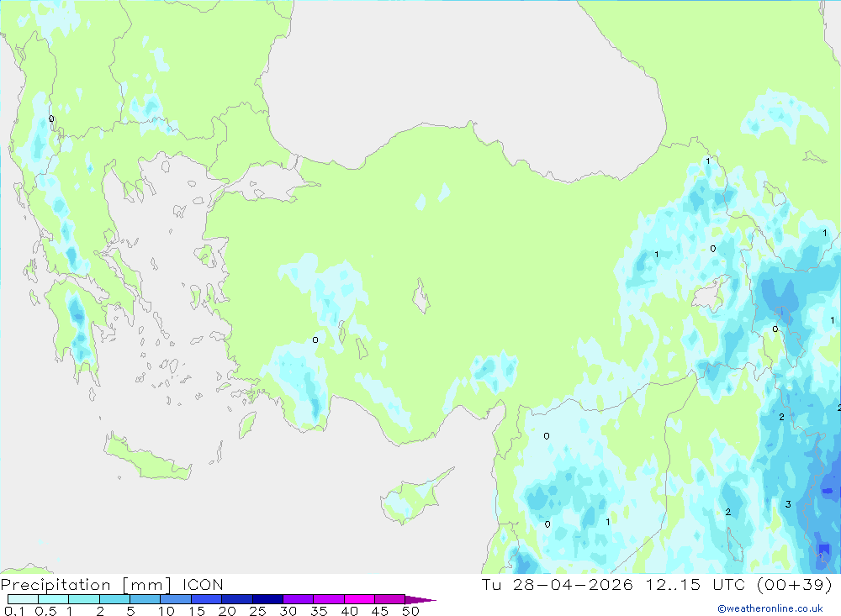Click the legend value label '0.5'
This screenshot has height=616, width=841.
[x=45, y=611]
